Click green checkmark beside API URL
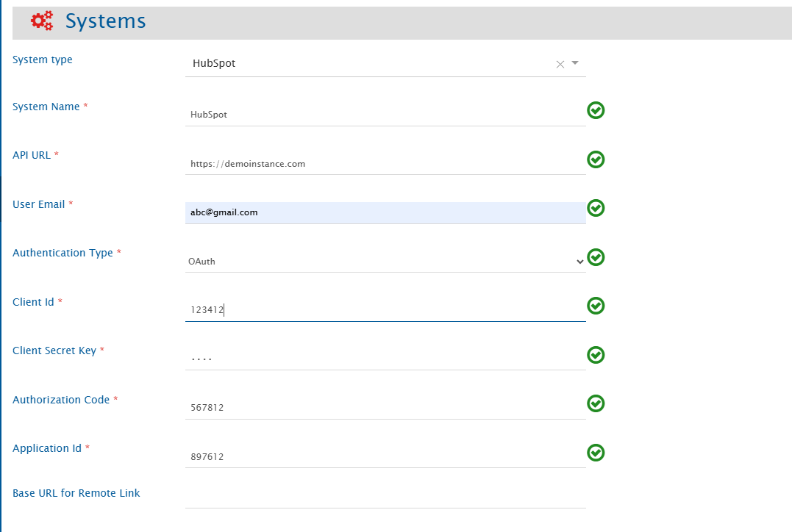Screen dimensions: 792x532 (x=596, y=159)
